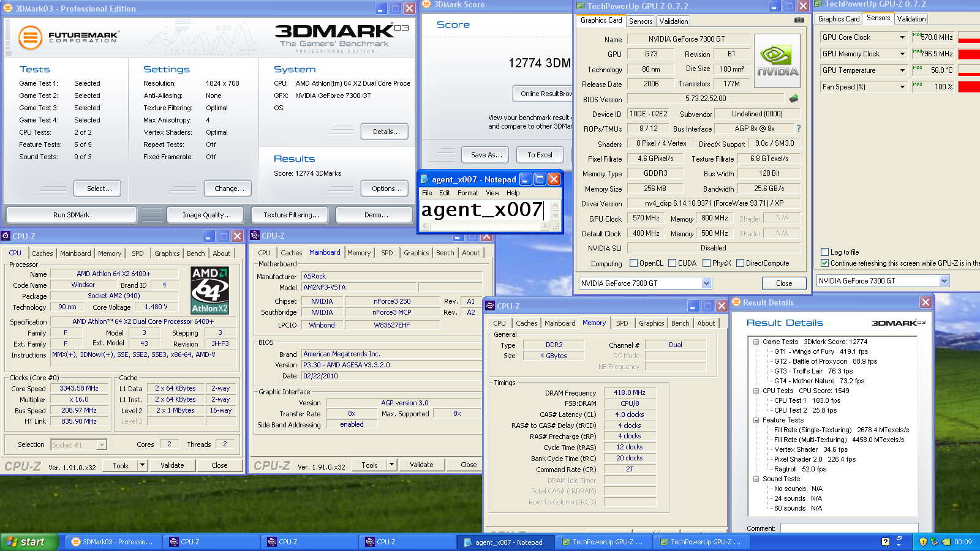The width and height of the screenshot is (980, 551).
Task: Click the Safely Remove Hardware tray icon
Action: pos(934,542)
